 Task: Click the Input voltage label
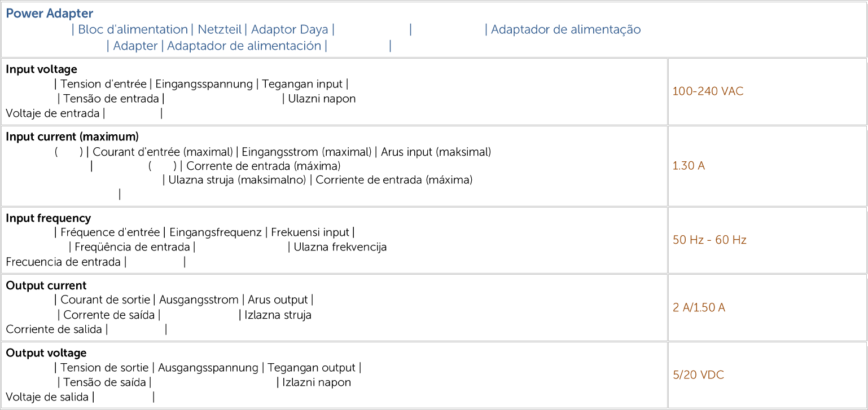[41, 69]
